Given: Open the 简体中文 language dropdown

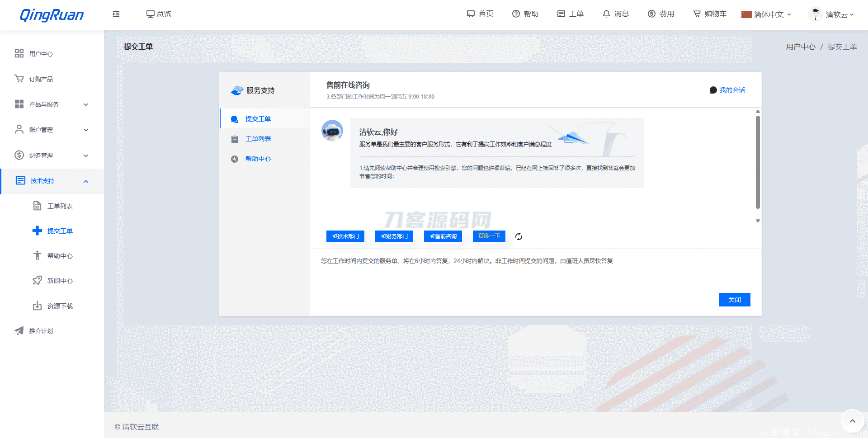Looking at the screenshot, I should pos(766,14).
